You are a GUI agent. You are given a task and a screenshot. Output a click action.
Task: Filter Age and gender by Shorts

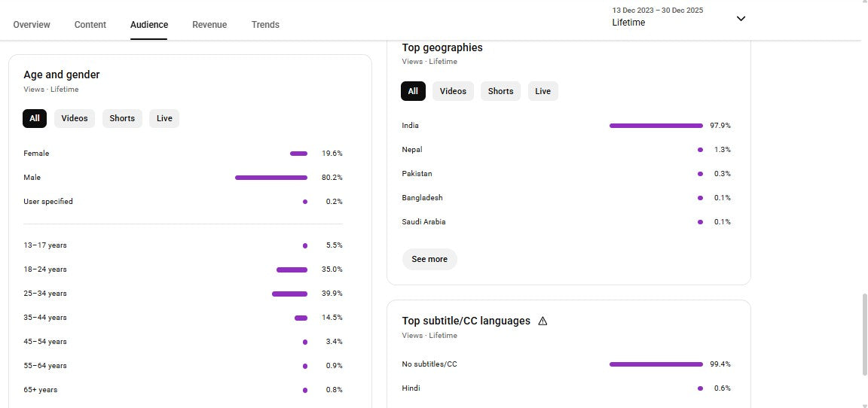point(122,118)
